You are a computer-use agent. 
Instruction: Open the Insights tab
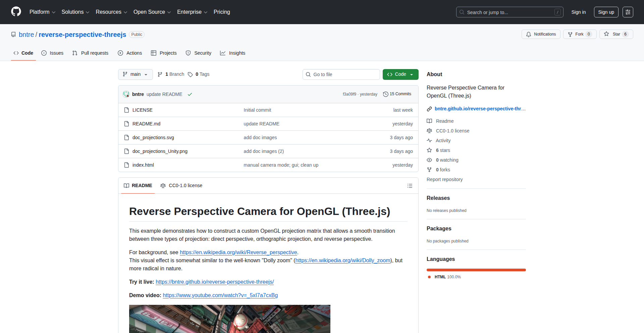click(x=232, y=53)
